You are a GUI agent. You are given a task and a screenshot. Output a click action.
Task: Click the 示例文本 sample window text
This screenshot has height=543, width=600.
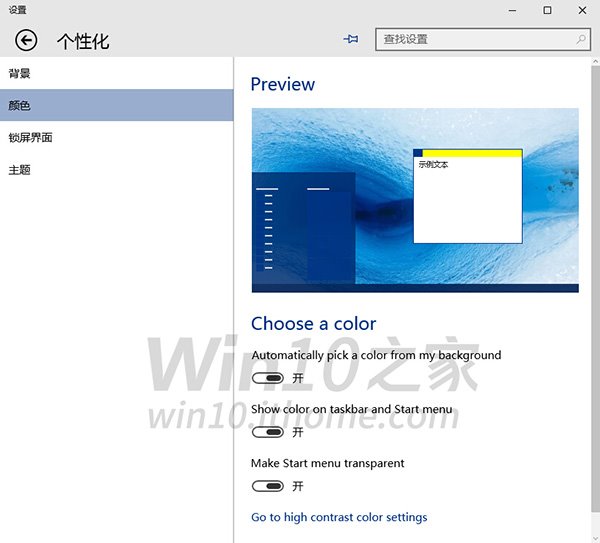(433, 165)
